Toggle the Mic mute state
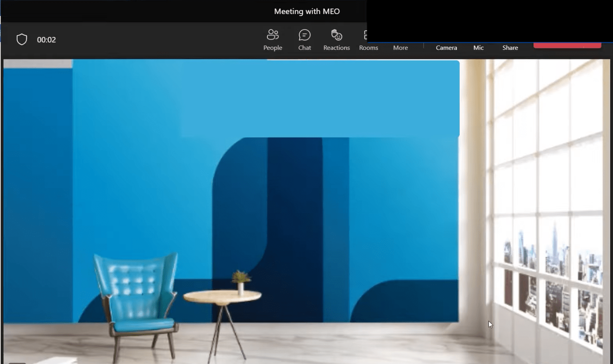This screenshot has height=364, width=613. [478, 47]
